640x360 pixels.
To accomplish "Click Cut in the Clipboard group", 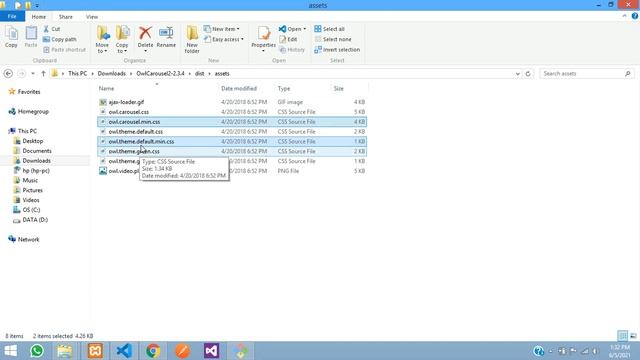I will (52, 29).
